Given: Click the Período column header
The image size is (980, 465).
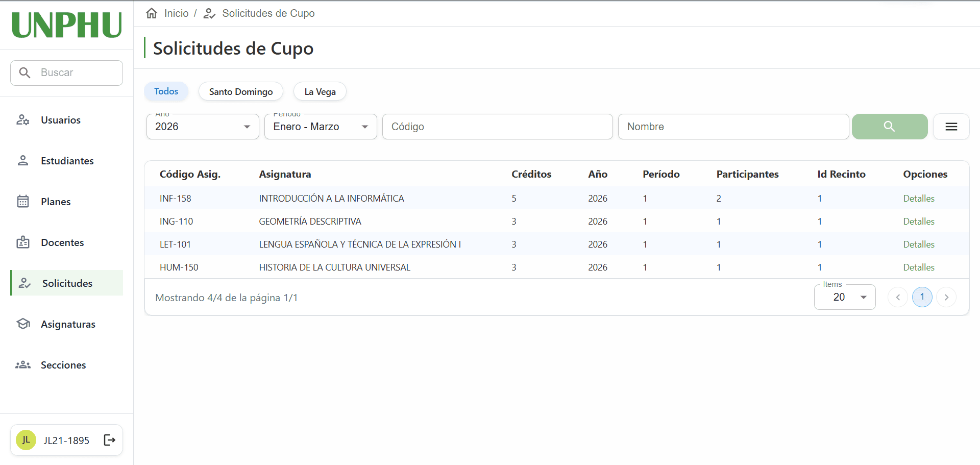Looking at the screenshot, I should 661,174.
